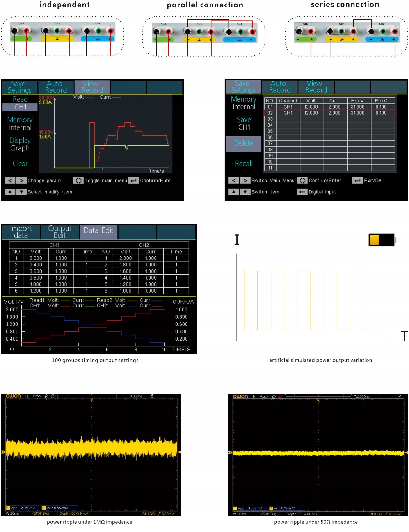Select the Display Graph menu item
The image size is (409, 532).
[20, 144]
